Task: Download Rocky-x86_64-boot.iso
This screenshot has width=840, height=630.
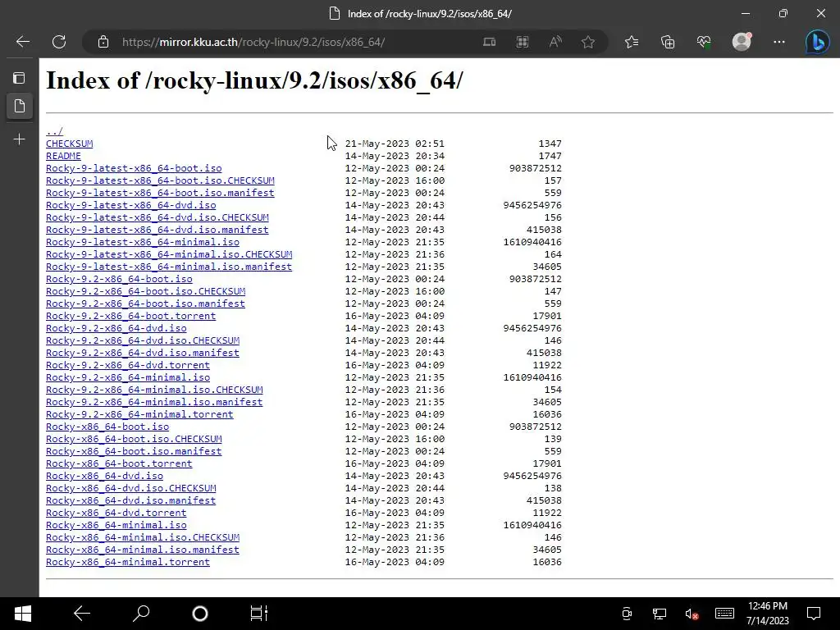Action: (x=107, y=427)
